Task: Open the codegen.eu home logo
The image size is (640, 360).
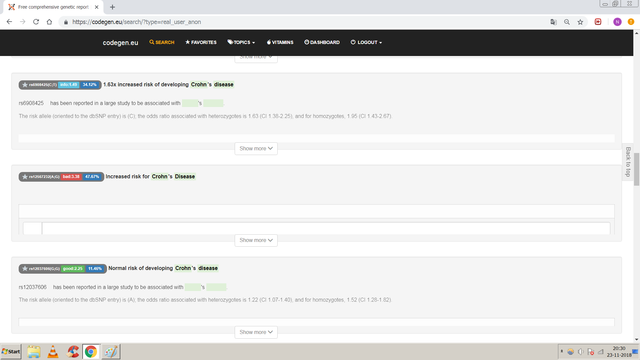Action: tap(120, 42)
